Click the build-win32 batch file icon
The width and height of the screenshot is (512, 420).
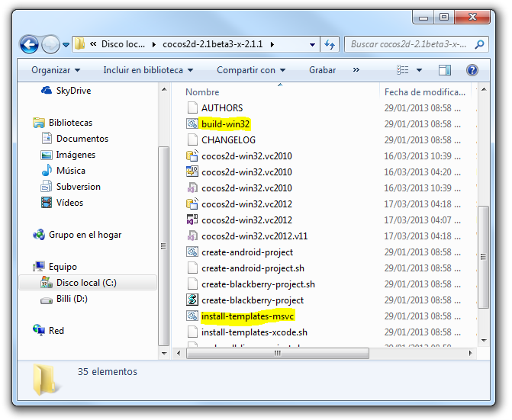click(192, 124)
